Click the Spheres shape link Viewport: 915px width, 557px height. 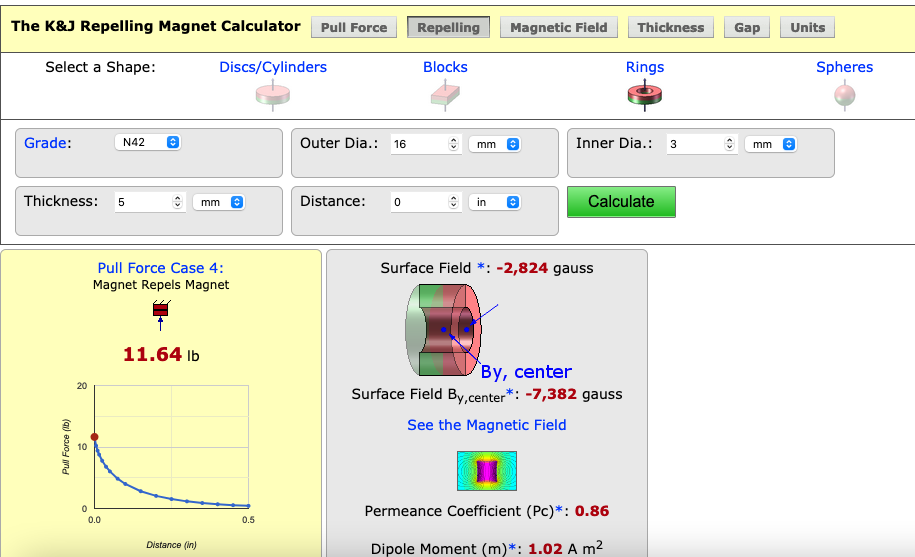844,67
